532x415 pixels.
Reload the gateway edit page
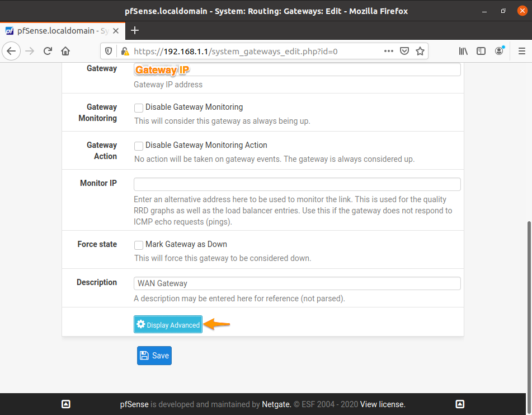(47, 51)
